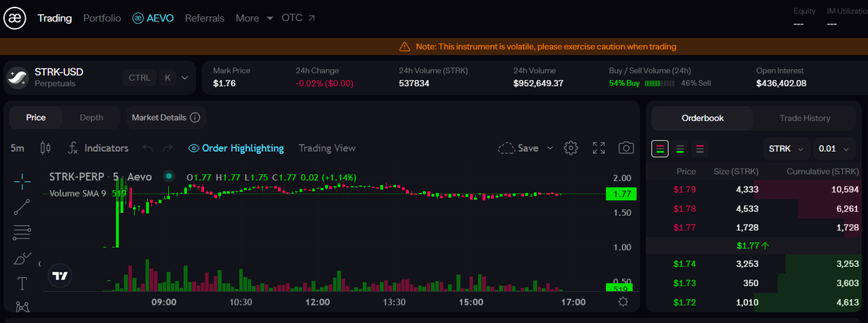
Task: Click the warning triangle icon in banner
Action: 405,47
